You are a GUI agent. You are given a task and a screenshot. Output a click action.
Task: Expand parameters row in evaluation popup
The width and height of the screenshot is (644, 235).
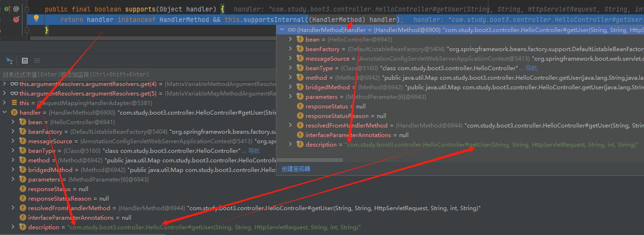point(291,97)
